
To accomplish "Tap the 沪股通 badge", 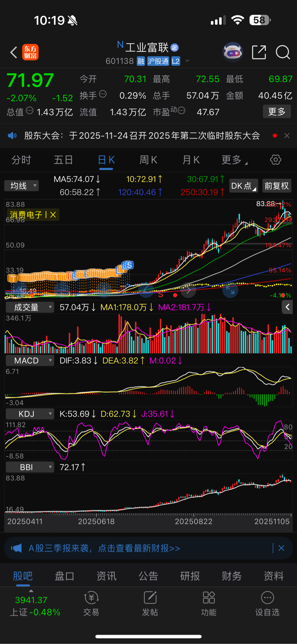I will (158, 61).
